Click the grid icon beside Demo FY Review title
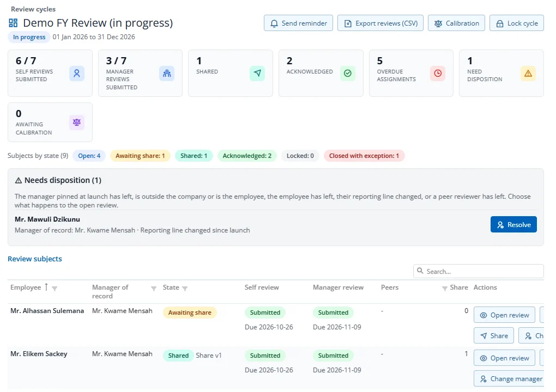The height and width of the screenshot is (392, 556). point(13,23)
